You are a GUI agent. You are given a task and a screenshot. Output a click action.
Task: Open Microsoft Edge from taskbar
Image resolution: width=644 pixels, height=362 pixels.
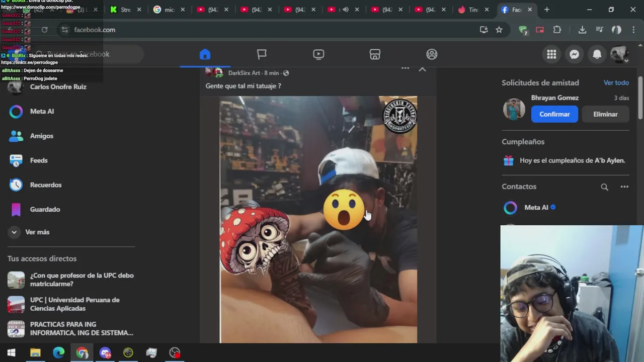click(x=58, y=353)
